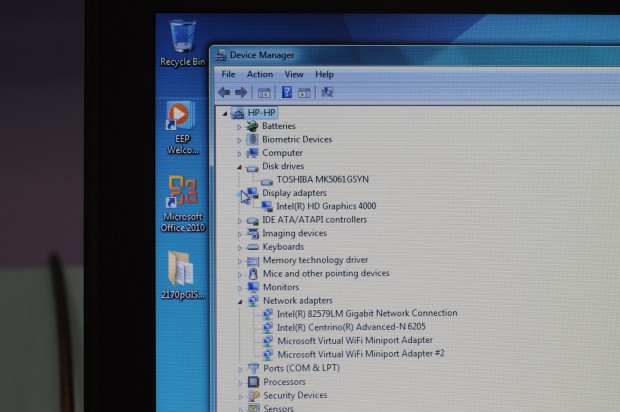Open the 2170pGIS folder on the desktop

(182, 275)
